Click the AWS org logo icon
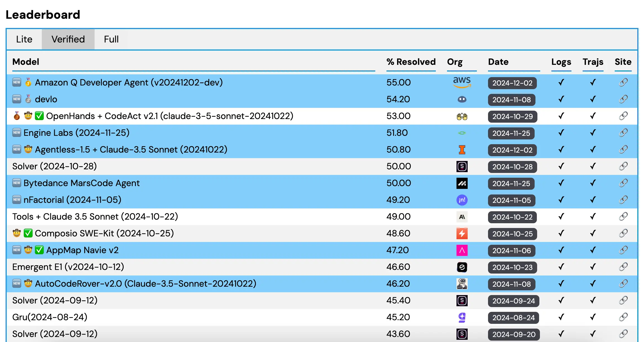The width and height of the screenshot is (644, 342). pyautogui.click(x=462, y=82)
